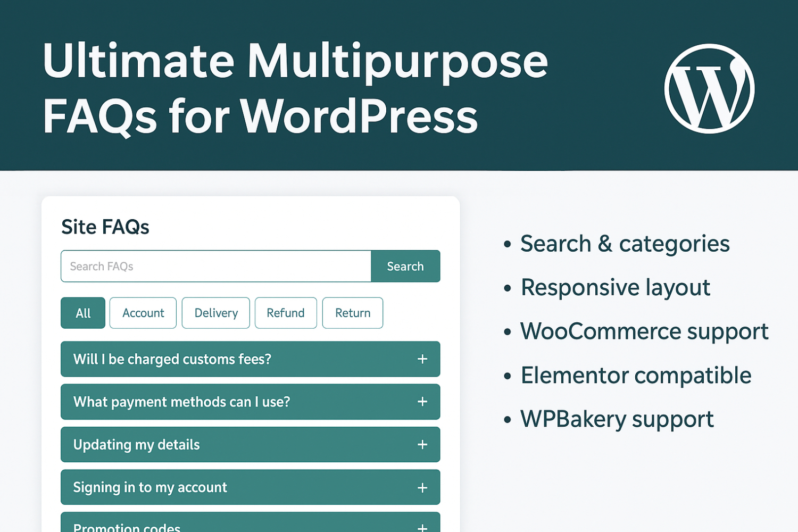Screen dimensions: 798x532
Task: Click the "WooCommerce support" feature text
Action: [x=644, y=331]
